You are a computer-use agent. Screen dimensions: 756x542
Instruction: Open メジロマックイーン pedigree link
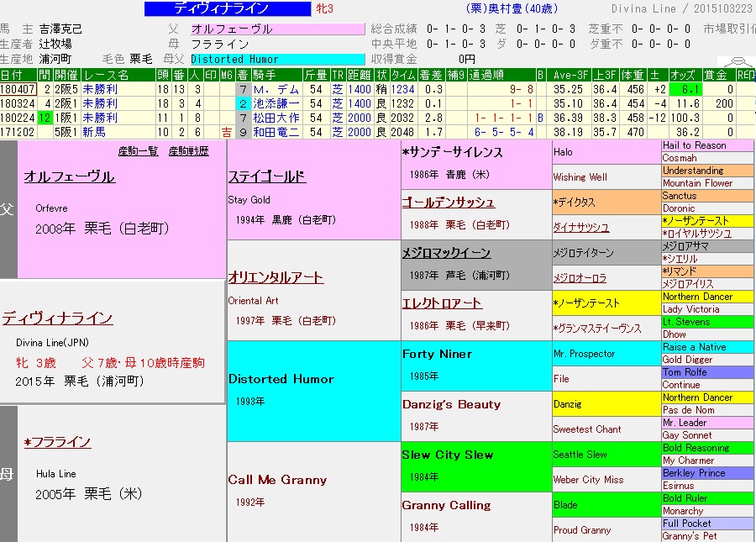pos(446,253)
